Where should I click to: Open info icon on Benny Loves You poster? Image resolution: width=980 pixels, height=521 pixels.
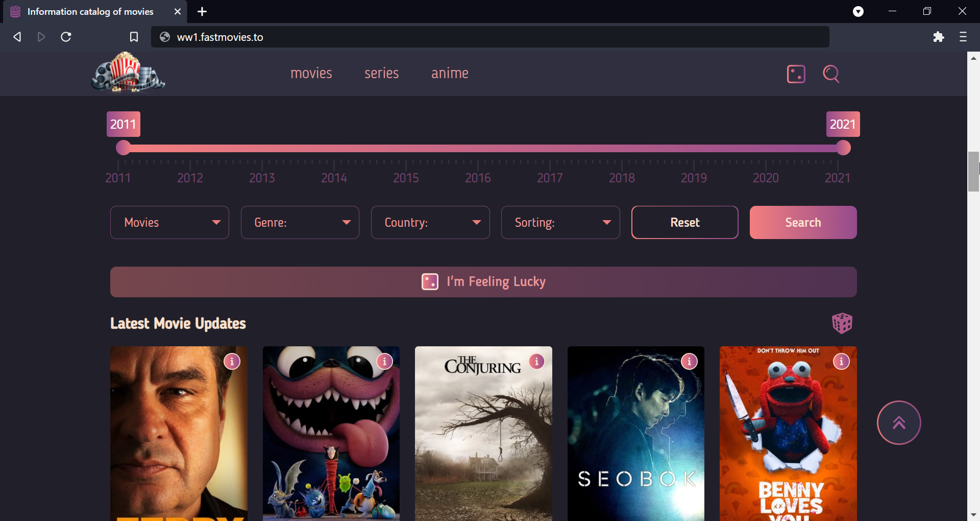pyautogui.click(x=841, y=362)
